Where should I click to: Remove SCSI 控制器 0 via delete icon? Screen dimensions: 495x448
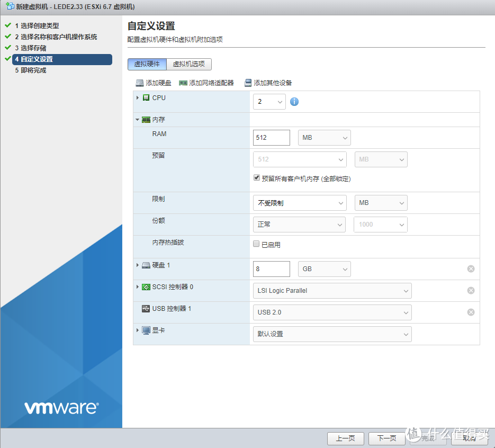click(471, 290)
